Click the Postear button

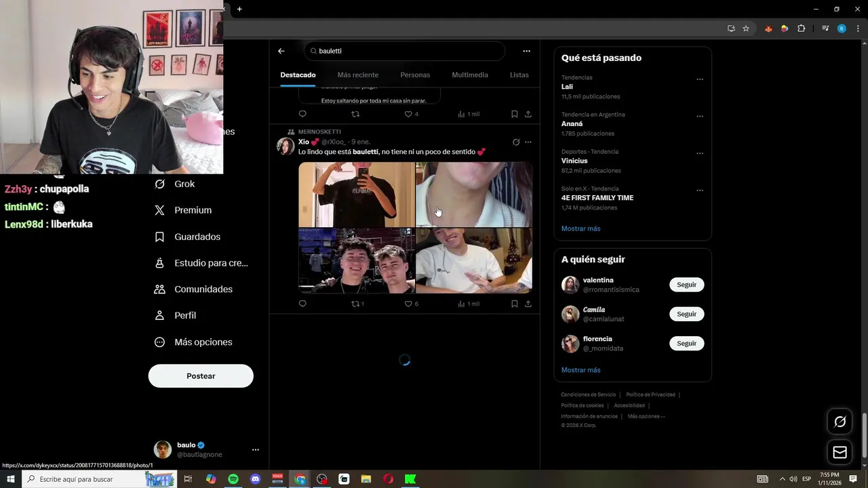(x=201, y=376)
